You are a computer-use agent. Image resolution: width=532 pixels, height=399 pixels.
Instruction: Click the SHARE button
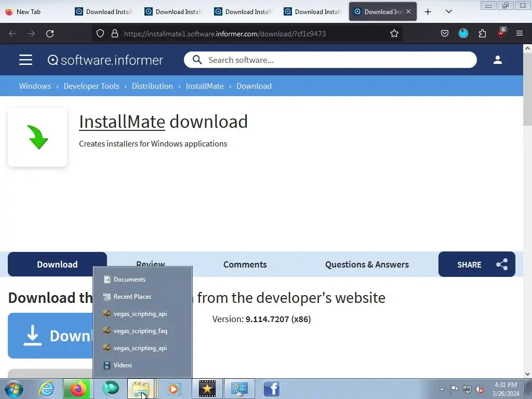477,264
